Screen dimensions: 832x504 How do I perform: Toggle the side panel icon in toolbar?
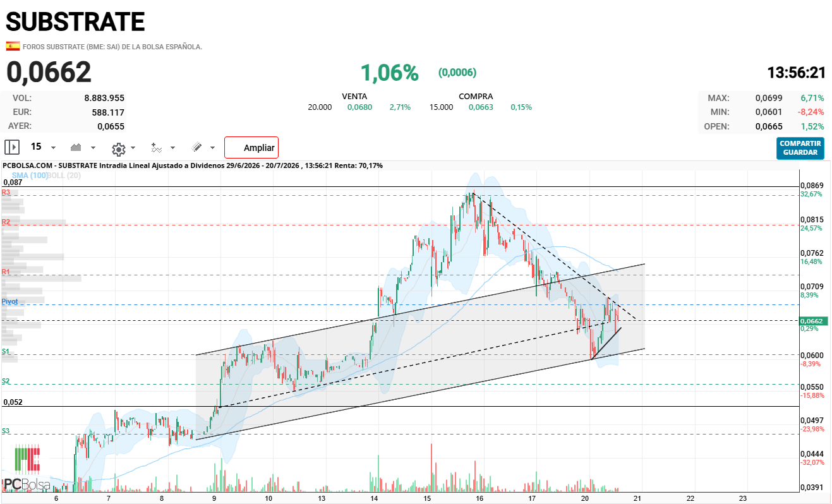point(12,147)
